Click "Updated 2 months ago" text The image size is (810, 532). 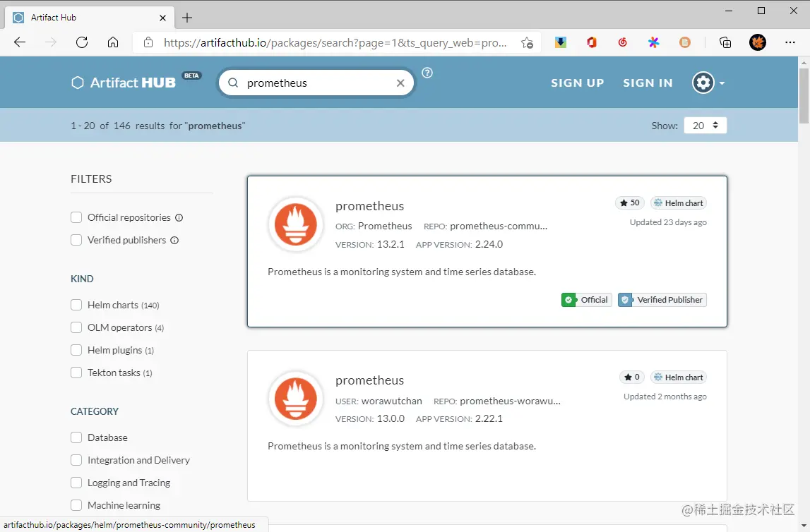(665, 397)
